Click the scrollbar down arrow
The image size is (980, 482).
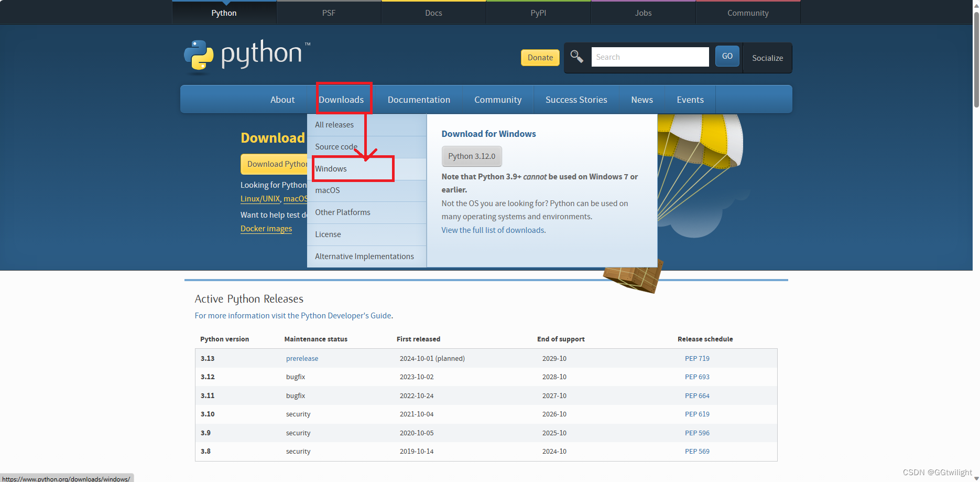976,478
